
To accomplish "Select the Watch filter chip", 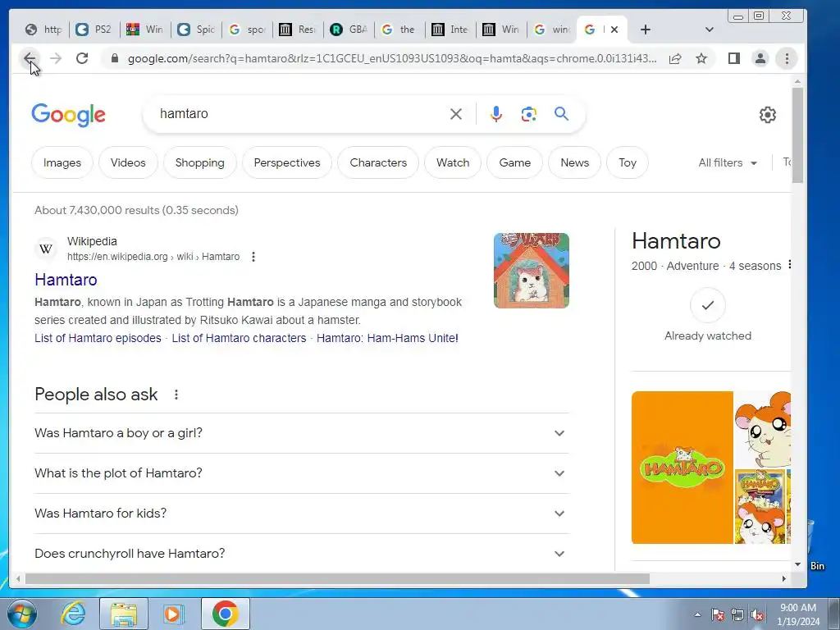I will coord(453,162).
